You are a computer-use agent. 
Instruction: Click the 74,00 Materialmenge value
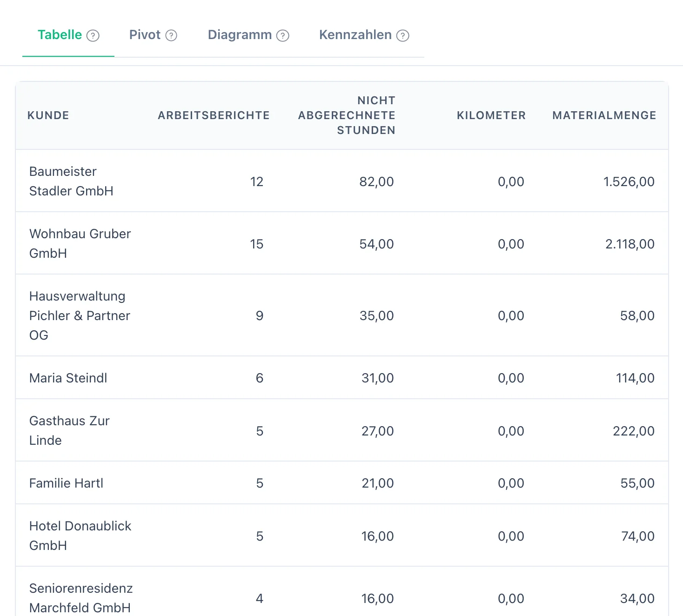(x=637, y=536)
